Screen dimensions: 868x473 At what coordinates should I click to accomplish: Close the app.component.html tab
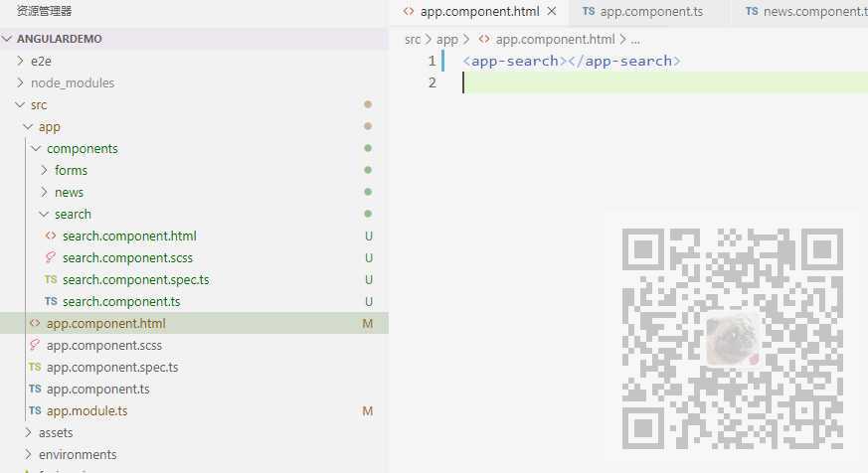552,11
